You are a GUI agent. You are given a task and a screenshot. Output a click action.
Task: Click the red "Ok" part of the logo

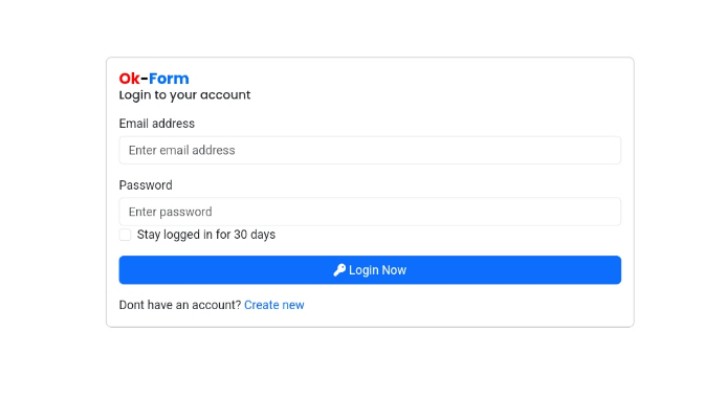(x=129, y=78)
